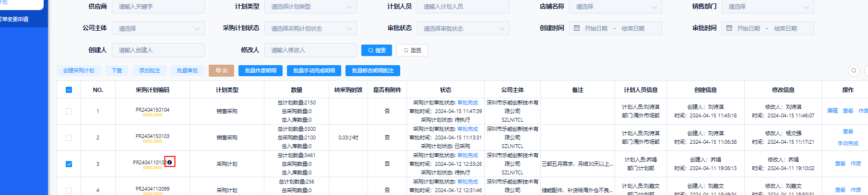Click plan code PR2404150104
The image size is (868, 195).
pyautogui.click(x=153, y=110)
